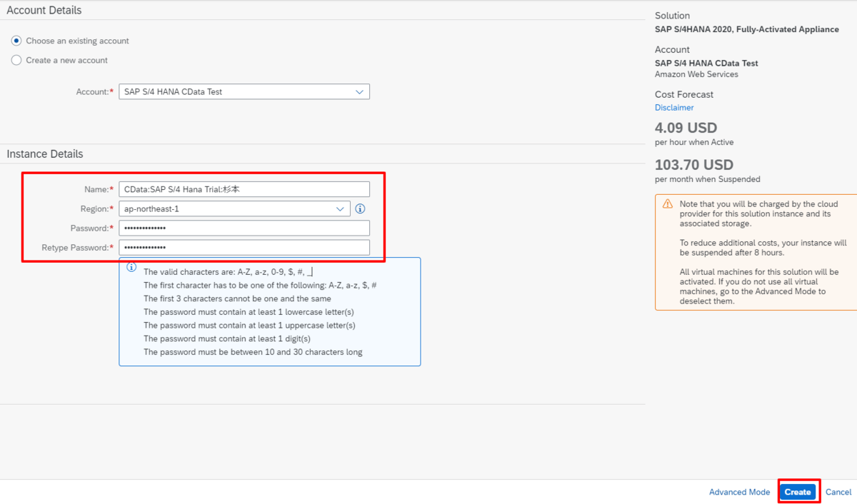Viewport: 857px width, 504px height.
Task: Click the Account Details section heading
Action: tap(44, 11)
